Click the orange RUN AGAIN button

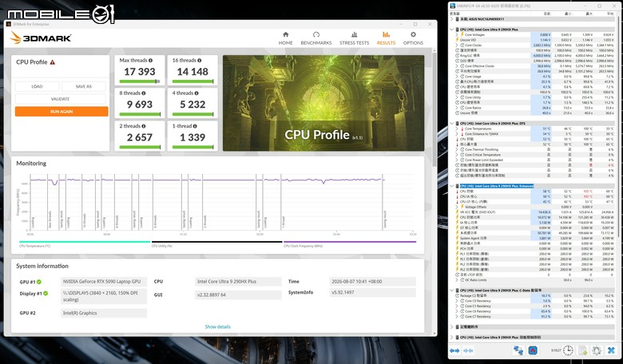click(62, 112)
